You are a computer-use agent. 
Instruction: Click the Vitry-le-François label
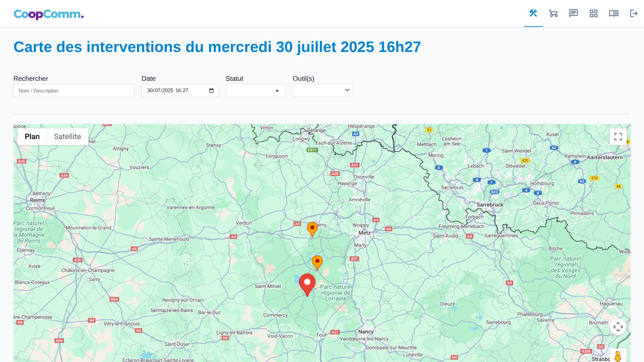[122, 324]
